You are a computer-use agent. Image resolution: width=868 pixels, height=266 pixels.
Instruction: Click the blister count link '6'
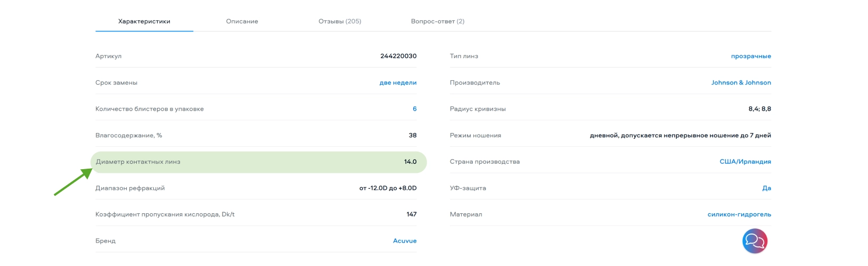(415, 109)
